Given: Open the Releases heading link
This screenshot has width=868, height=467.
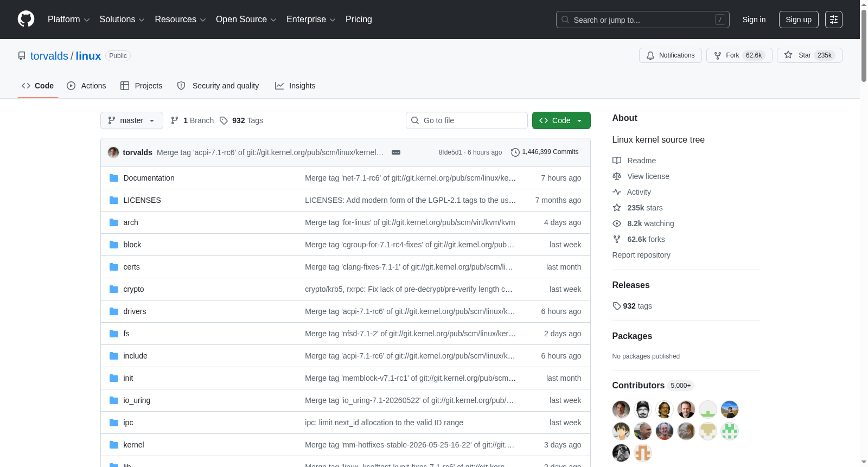Looking at the screenshot, I should [x=631, y=285].
